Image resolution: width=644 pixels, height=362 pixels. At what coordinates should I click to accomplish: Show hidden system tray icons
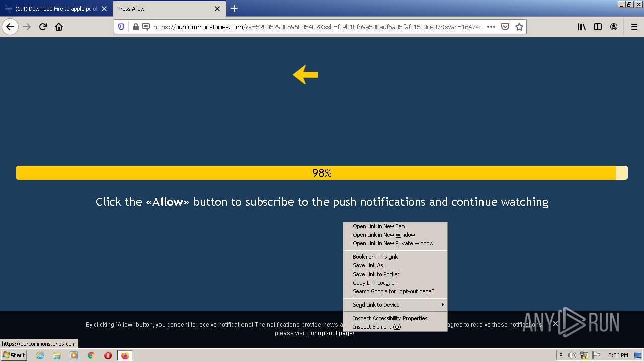pyautogui.click(x=561, y=355)
